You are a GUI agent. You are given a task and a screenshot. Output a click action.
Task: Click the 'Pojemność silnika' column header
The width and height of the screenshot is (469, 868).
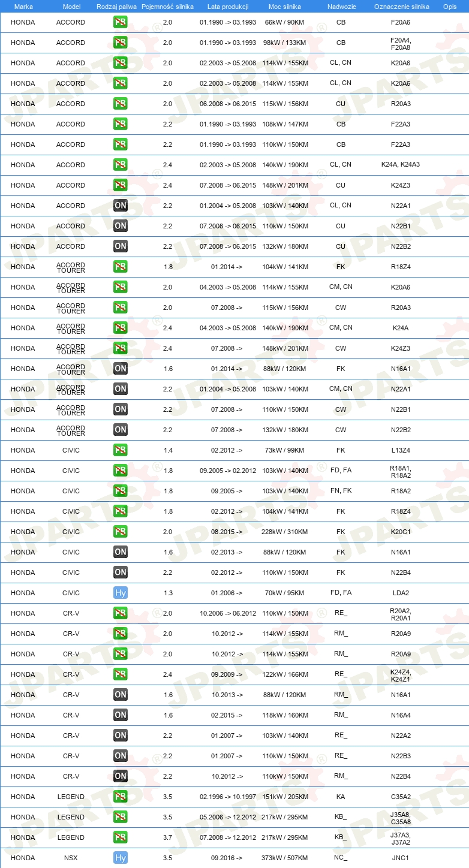click(168, 7)
